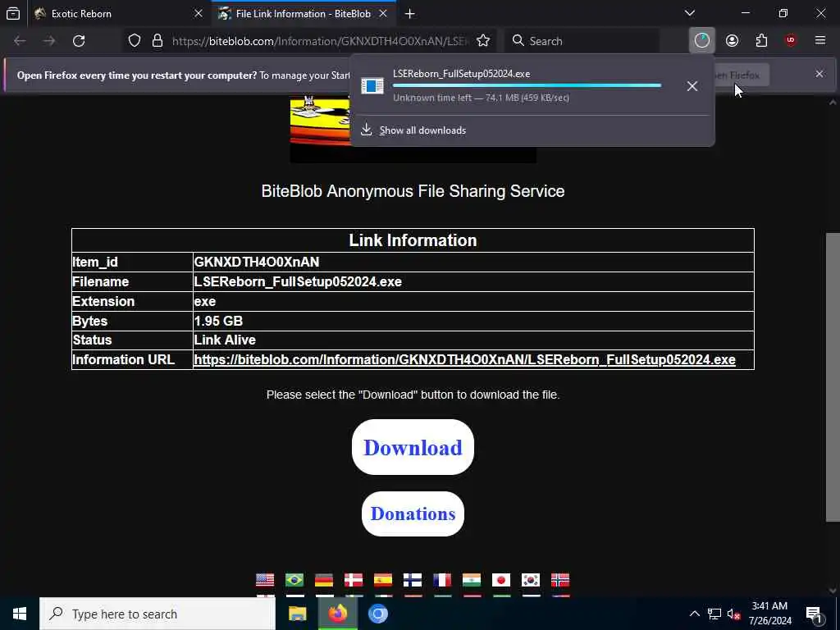Open the Firefox hamburger application menu
The image size is (840, 630).
pos(820,41)
